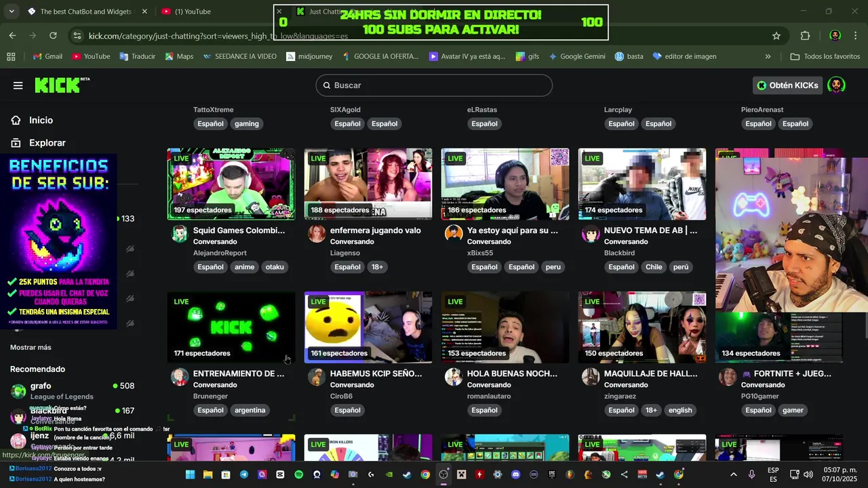The height and width of the screenshot is (488, 868).
Task: Open Telegram from the taskbar
Action: pyautogui.click(x=244, y=474)
